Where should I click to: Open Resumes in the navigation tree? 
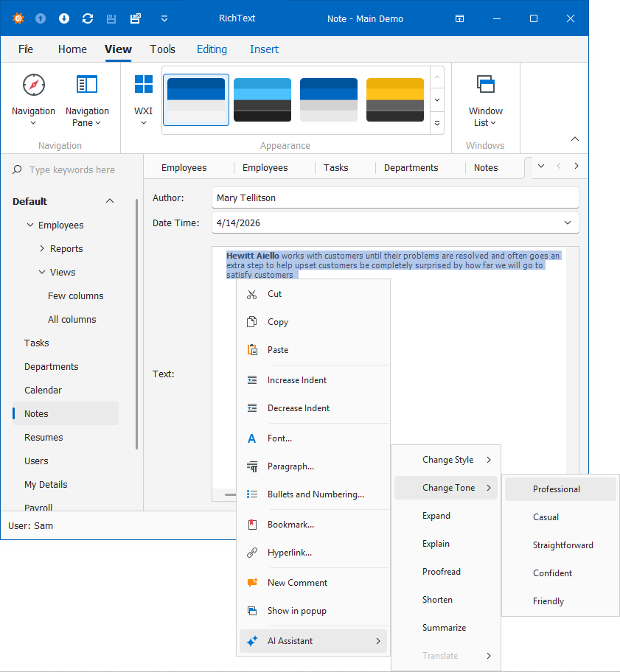[43, 437]
